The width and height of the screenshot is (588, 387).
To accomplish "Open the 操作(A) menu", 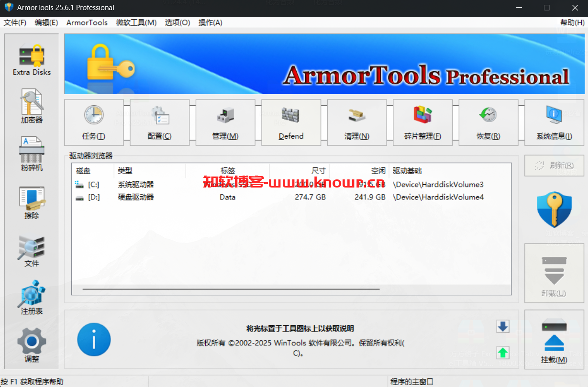I will pyautogui.click(x=211, y=22).
